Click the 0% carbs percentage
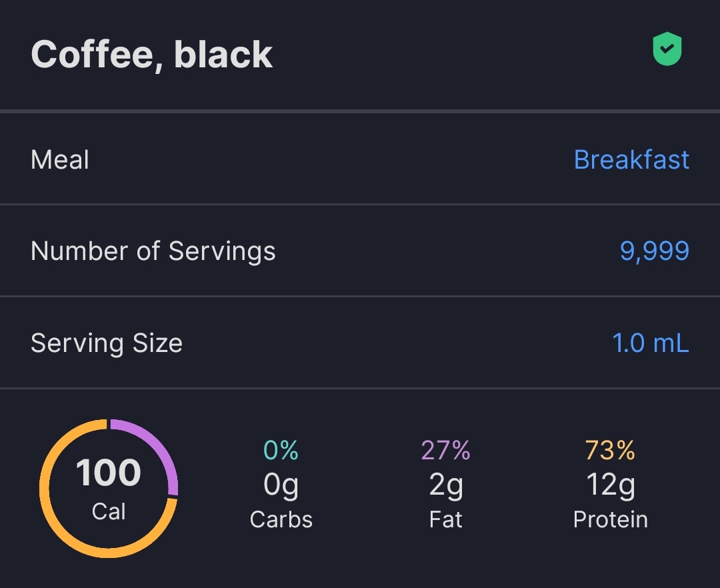720x588 pixels. tap(281, 451)
